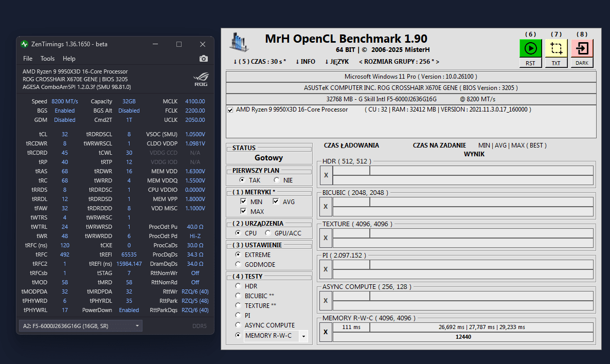Select TEXTURE test radio button
The height and width of the screenshot is (364, 610).
[x=238, y=305]
